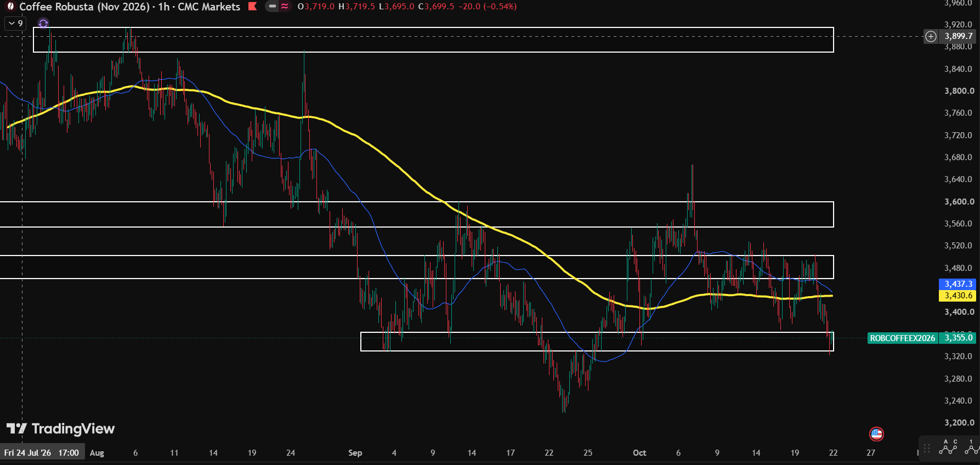Click the 3,600.0 price scale label

(x=959, y=202)
